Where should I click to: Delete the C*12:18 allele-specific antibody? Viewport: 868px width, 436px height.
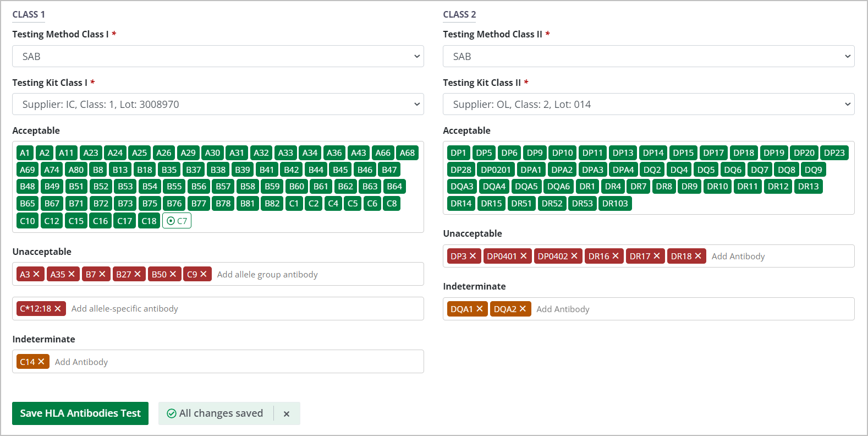(58, 309)
